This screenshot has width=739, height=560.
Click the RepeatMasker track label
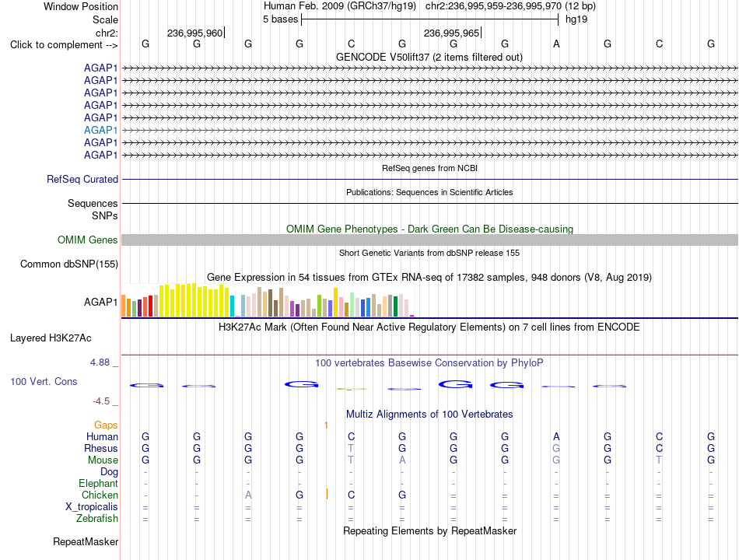coord(86,542)
